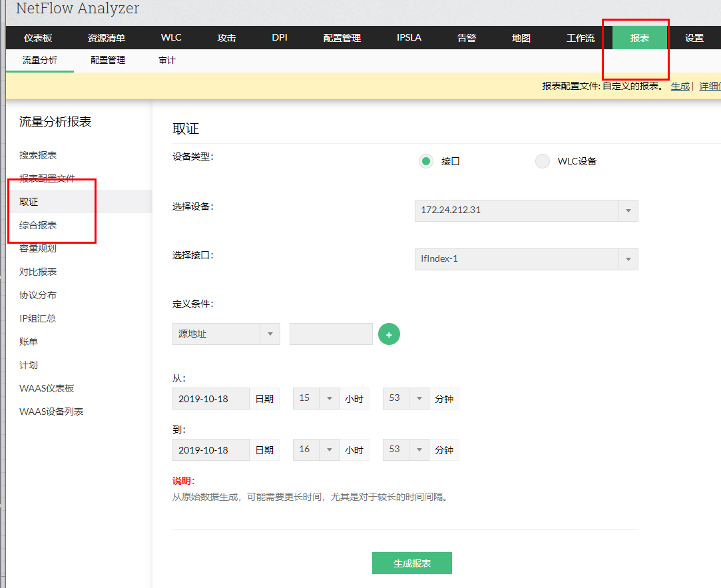Open the 选择接口 dropdown showing IfIndex-1
This screenshot has width=721, height=588.
(626, 259)
